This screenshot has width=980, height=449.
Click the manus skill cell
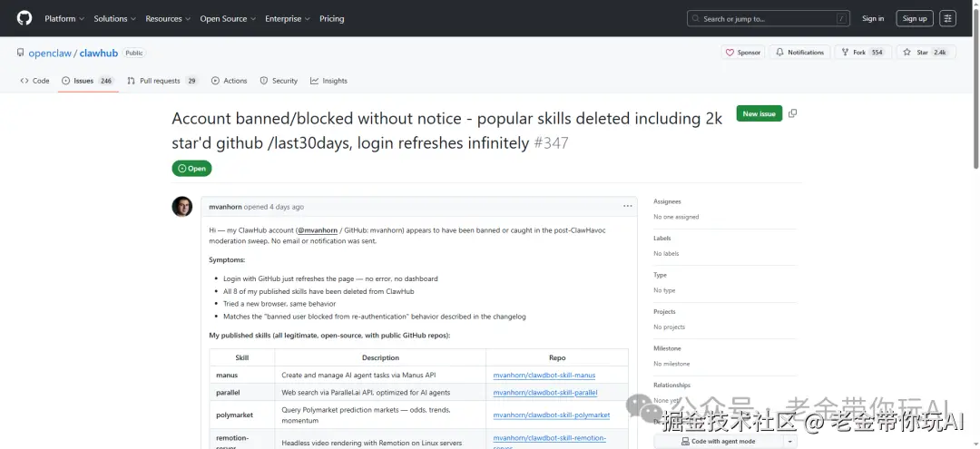(x=242, y=376)
